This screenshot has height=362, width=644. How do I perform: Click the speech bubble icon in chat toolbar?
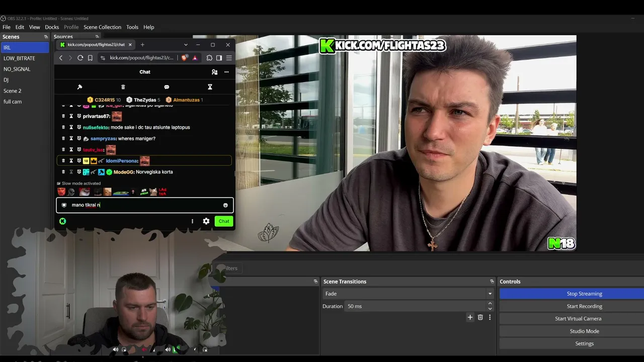pyautogui.click(x=167, y=87)
